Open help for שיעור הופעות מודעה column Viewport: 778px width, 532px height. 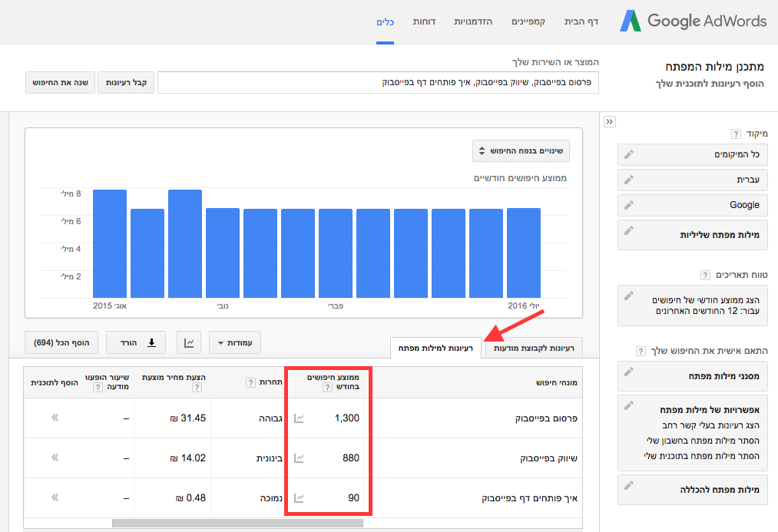(x=98, y=387)
